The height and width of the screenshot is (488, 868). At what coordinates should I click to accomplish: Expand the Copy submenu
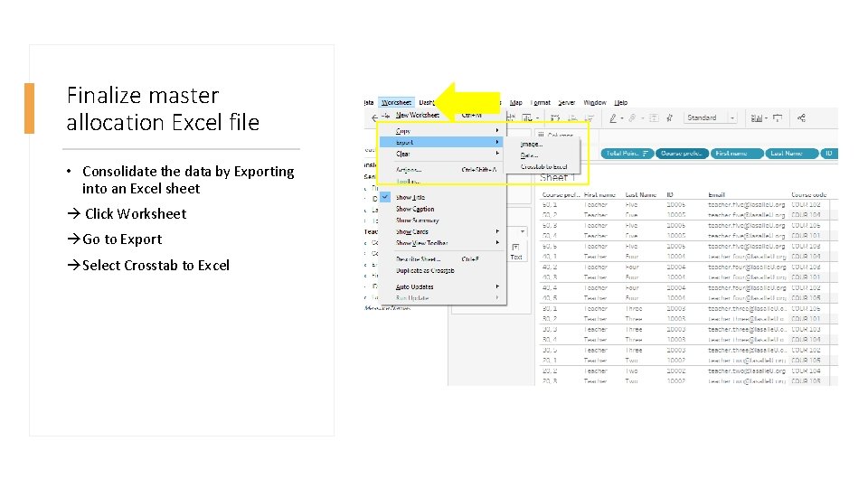coord(442,131)
